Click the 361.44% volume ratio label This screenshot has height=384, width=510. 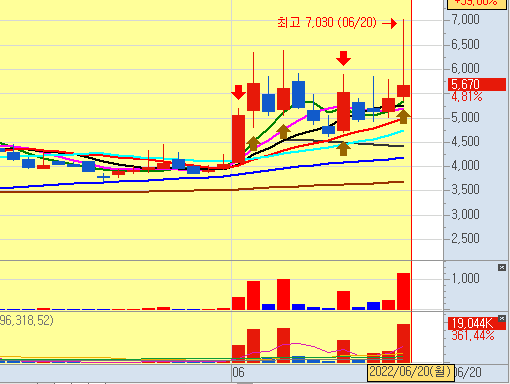tap(473, 335)
